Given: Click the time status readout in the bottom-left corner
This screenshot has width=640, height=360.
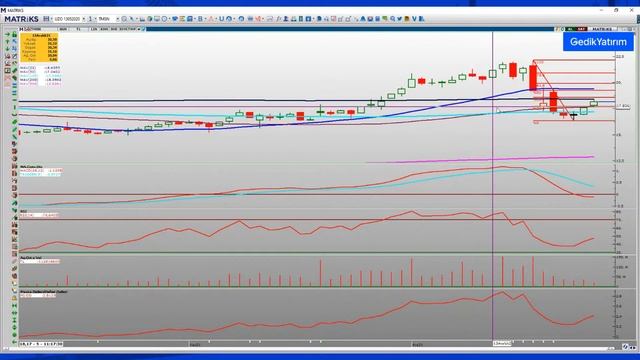Looking at the screenshot, I should 41,344.
